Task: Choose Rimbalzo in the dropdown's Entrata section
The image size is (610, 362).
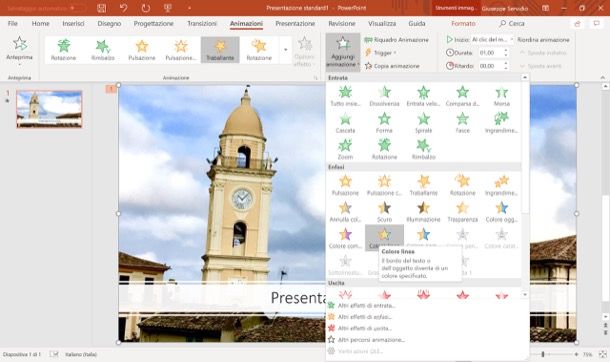Action: pyautogui.click(x=423, y=149)
